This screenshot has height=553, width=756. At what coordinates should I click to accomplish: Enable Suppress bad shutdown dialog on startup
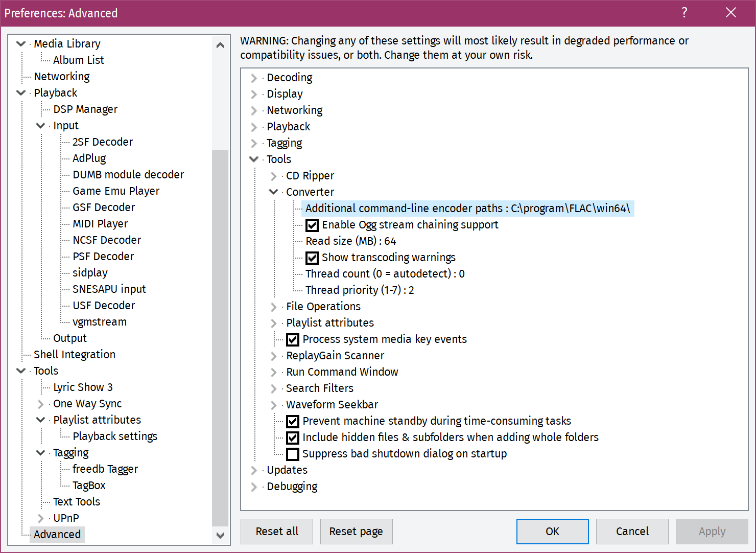point(293,454)
